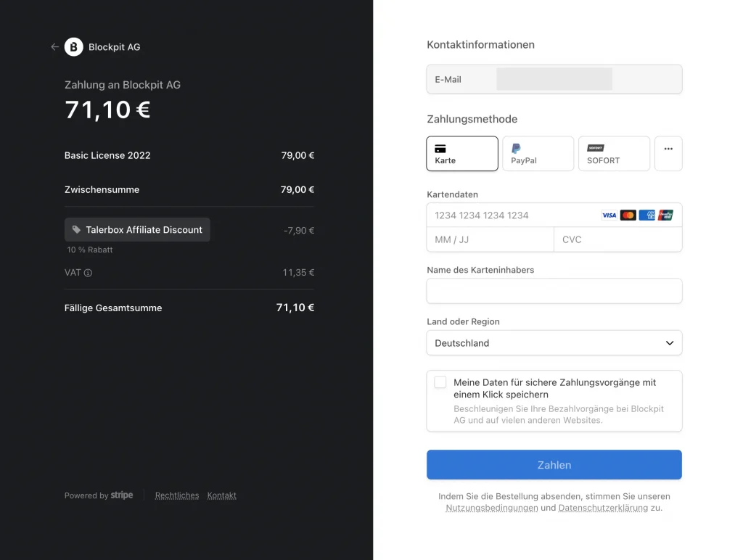Viewport: 743px width, 560px height.
Task: Click the Mastercard logo
Action: [628, 215]
